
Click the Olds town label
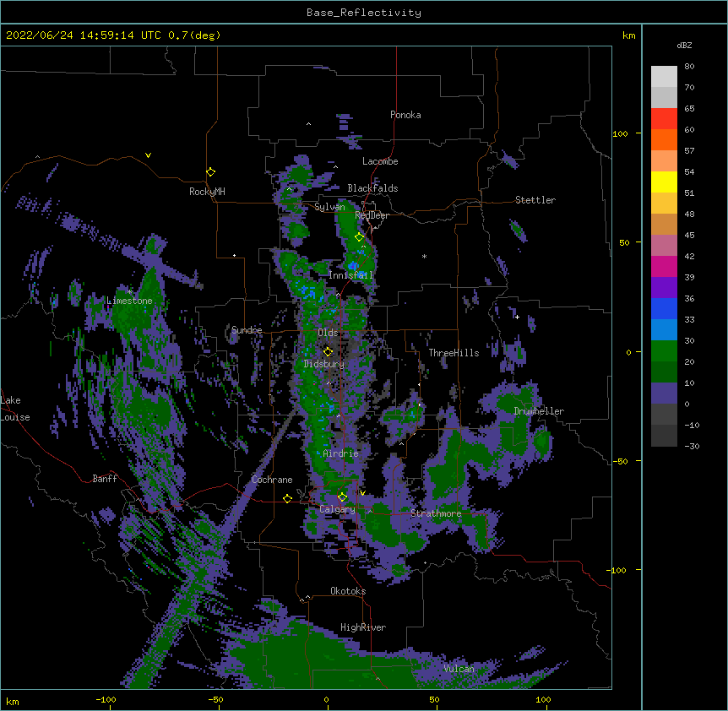click(x=328, y=333)
